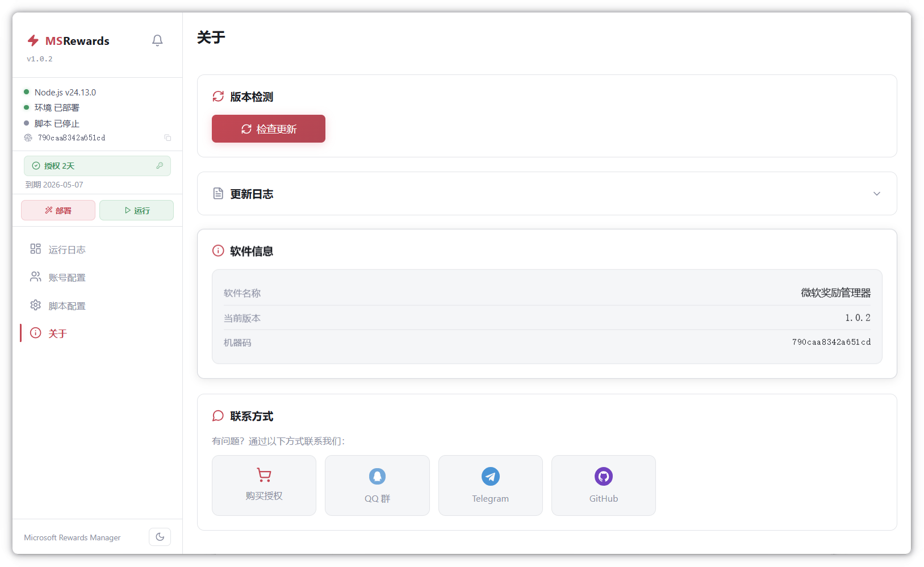924x567 pixels.
Task: Open the Telegram contact card
Action: tap(490, 485)
